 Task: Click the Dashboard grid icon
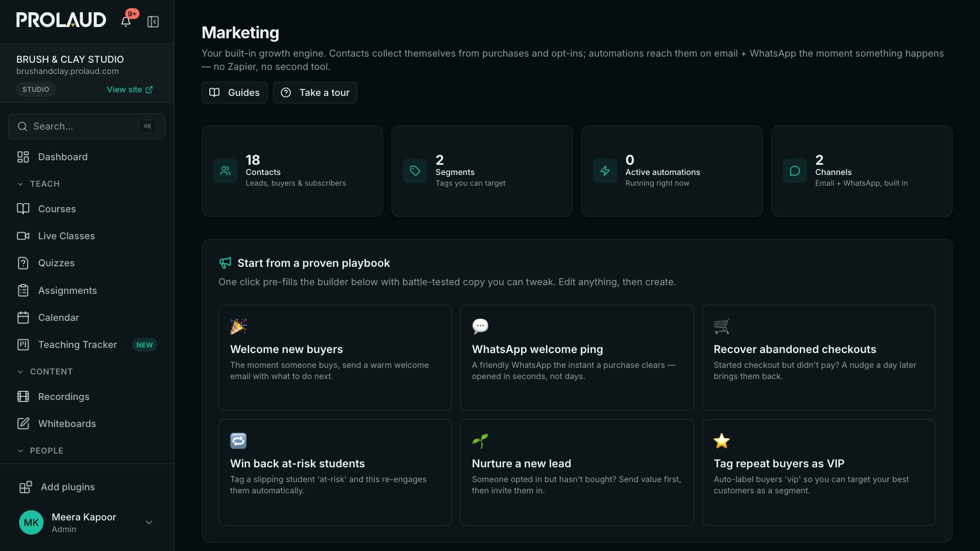[23, 157]
